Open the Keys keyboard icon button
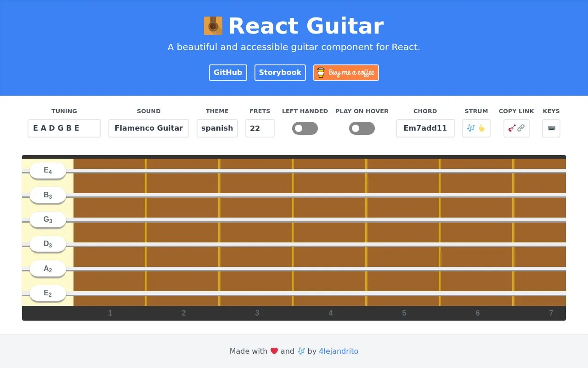 coord(551,128)
